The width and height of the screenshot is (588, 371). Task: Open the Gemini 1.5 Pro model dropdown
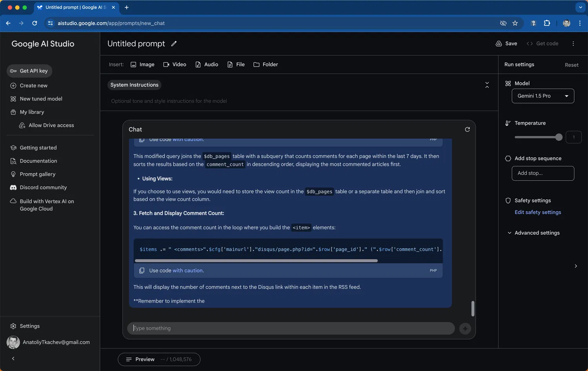tap(543, 96)
